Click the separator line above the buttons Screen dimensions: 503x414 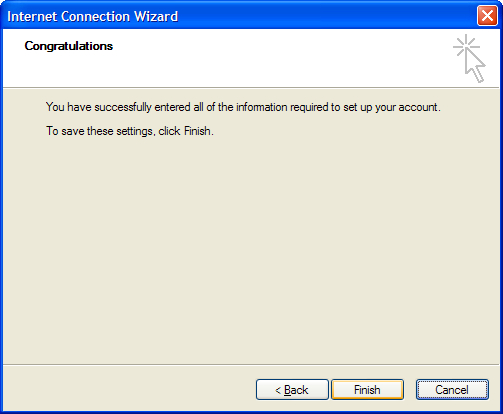251,364
